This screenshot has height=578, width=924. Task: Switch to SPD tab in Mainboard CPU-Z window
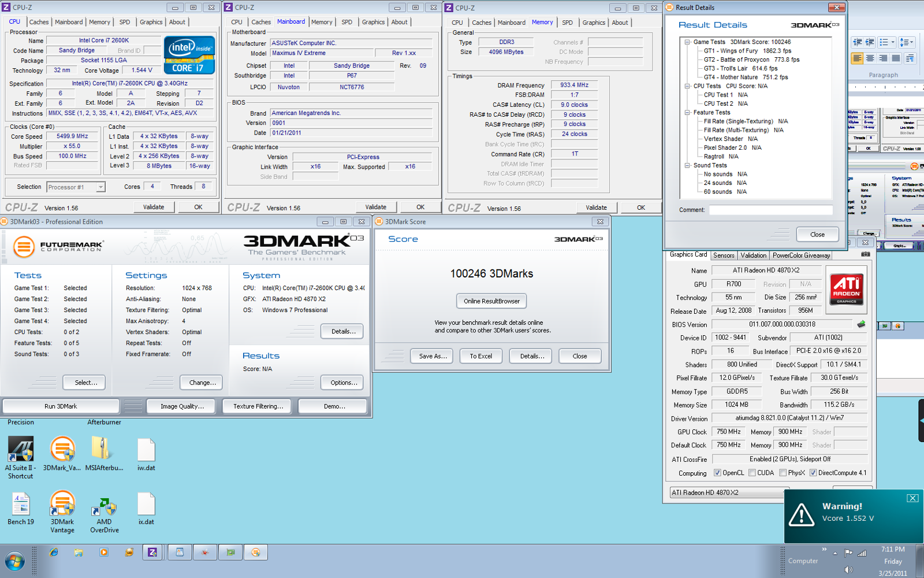[346, 22]
